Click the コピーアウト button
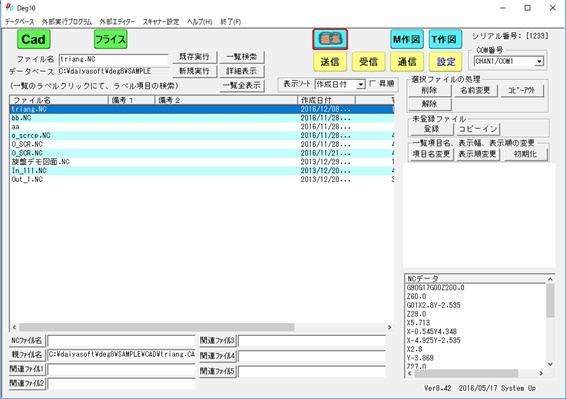 point(522,90)
